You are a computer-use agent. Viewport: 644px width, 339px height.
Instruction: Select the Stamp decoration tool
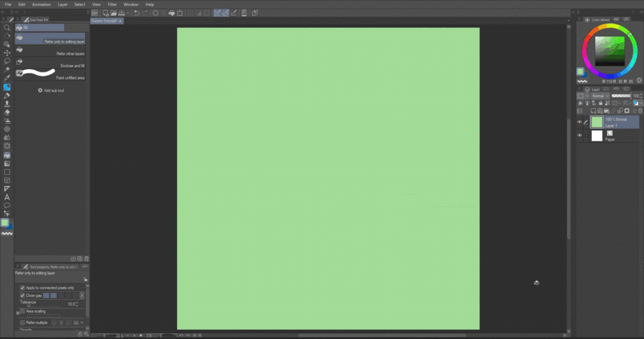point(7,104)
